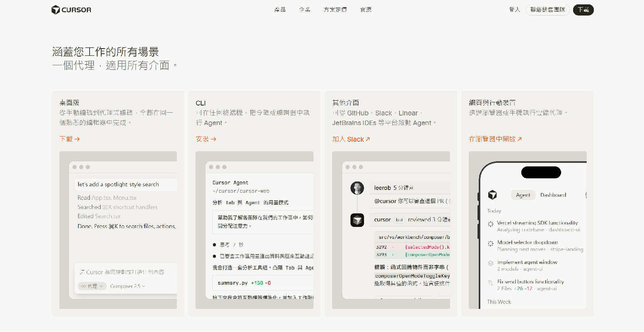Viewport: 644px width, 332px height.
Task: Click the ~/cursor/cursor-web path
Action: (241, 191)
